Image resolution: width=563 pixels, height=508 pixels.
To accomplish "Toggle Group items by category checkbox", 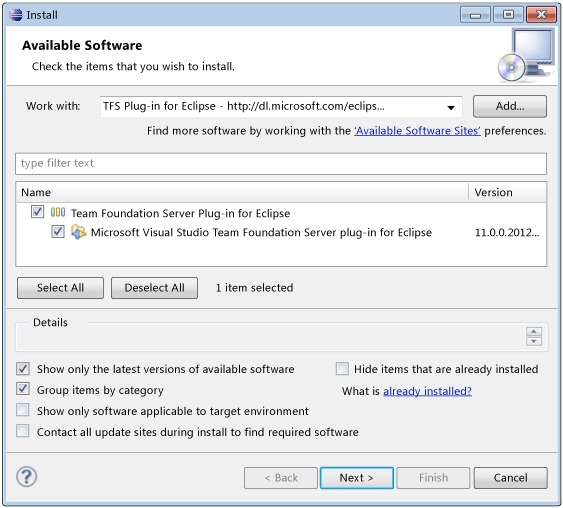I will [23, 389].
